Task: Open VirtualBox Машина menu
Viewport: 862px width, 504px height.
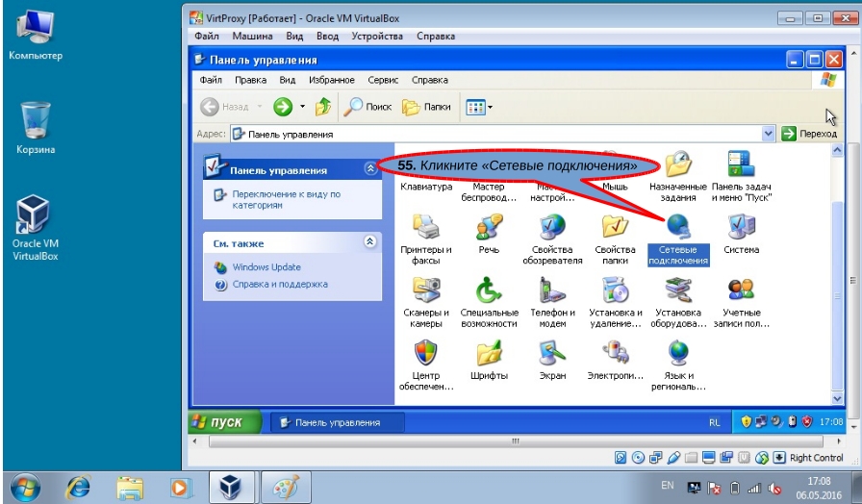Action: click(252, 37)
